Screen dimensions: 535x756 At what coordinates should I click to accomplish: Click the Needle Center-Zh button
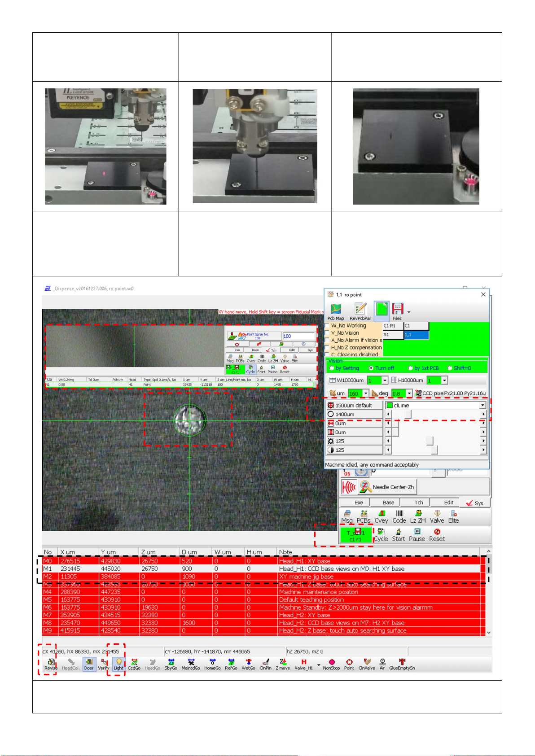point(388,487)
